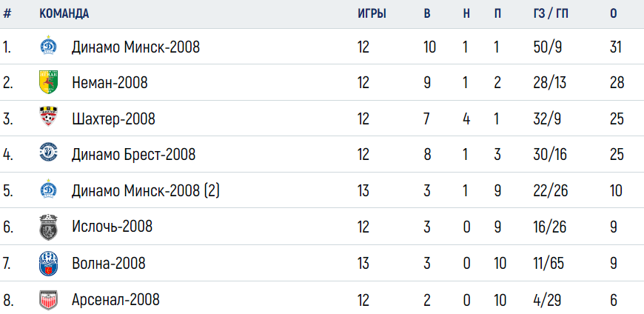Screen dimensions: 644x314
Task: Click the Динамо Брест-2008 round logo
Action: click(48, 153)
